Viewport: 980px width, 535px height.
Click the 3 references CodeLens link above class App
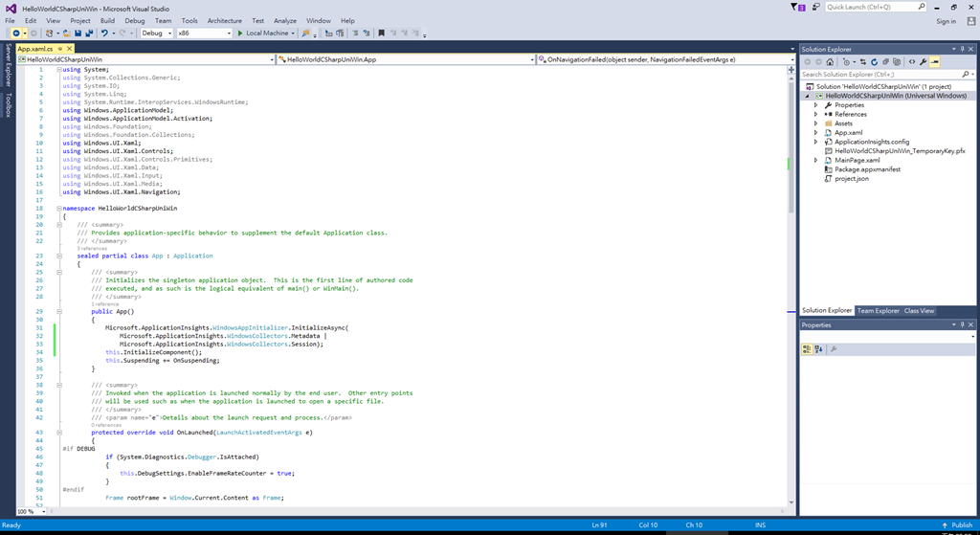tap(92, 249)
